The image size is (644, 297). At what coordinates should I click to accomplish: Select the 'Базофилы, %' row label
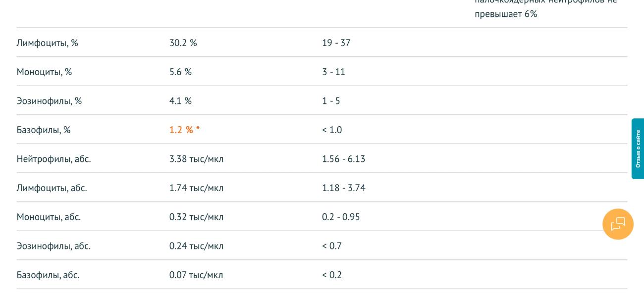[44, 130]
